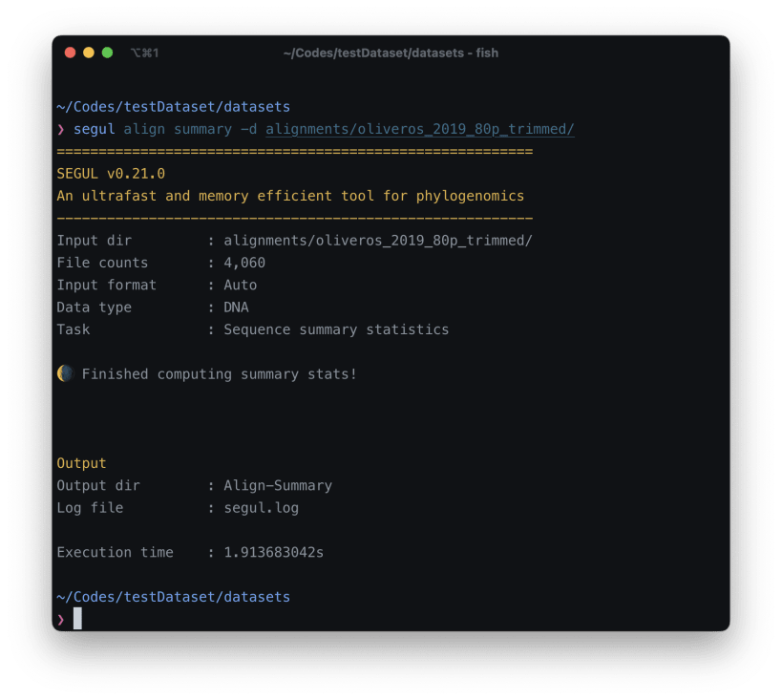Image resolution: width=782 pixels, height=700 pixels.
Task: Click the segul command word
Action: tap(95, 129)
